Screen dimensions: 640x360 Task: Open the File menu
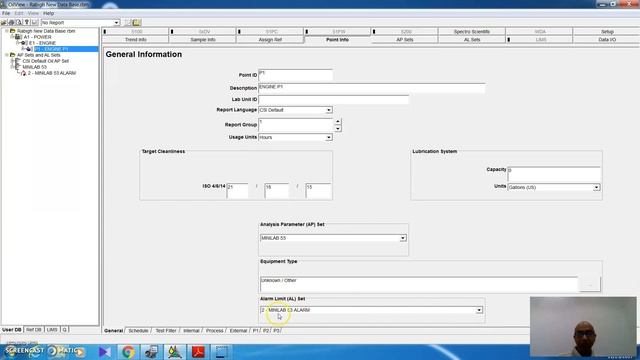tap(6, 13)
